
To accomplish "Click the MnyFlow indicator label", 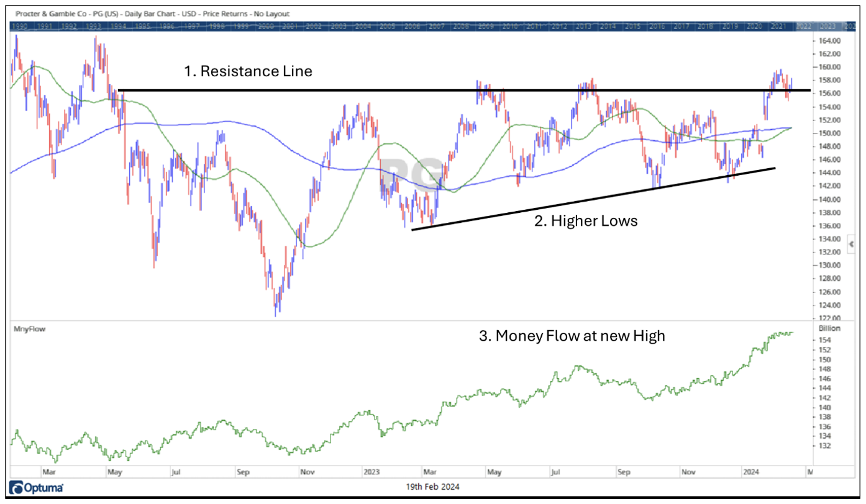I will tap(29, 328).
